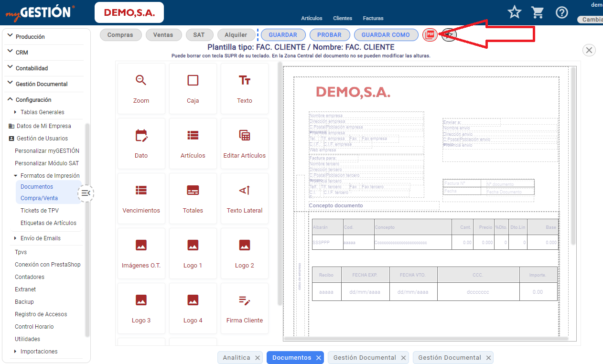Click the shopping cart icon in the header

(x=537, y=12)
